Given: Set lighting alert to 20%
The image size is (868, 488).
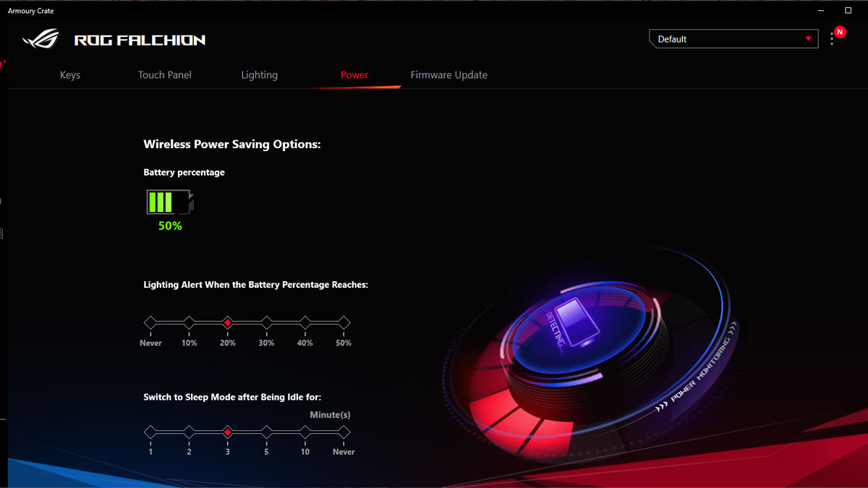Looking at the screenshot, I should [x=227, y=322].
